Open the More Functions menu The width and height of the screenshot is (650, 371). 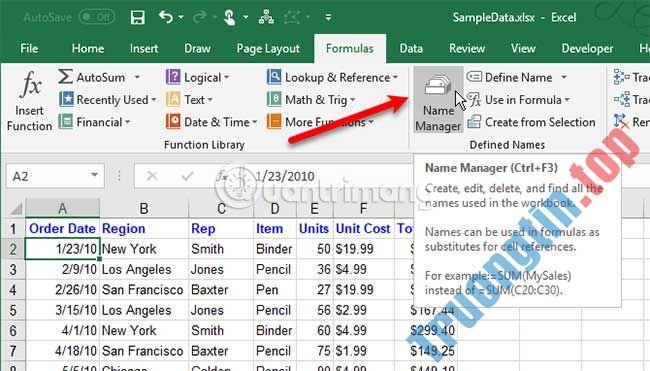click(320, 122)
